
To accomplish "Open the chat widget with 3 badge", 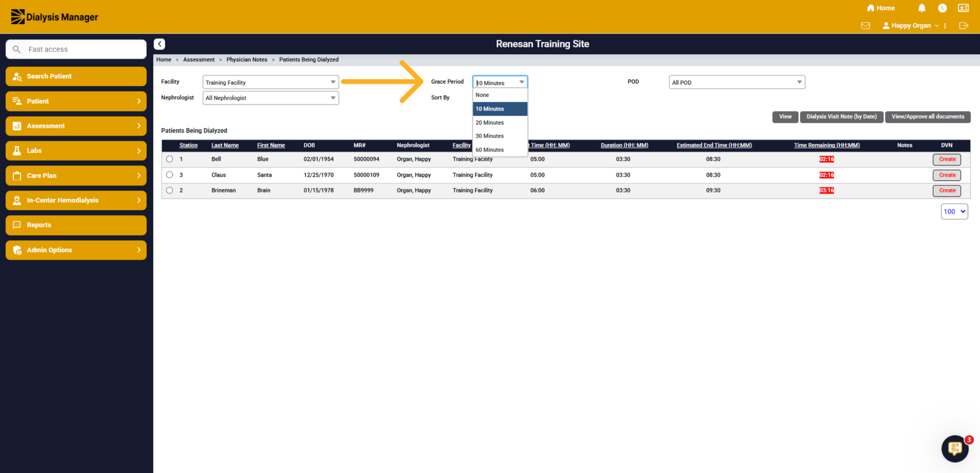I will [x=955, y=449].
